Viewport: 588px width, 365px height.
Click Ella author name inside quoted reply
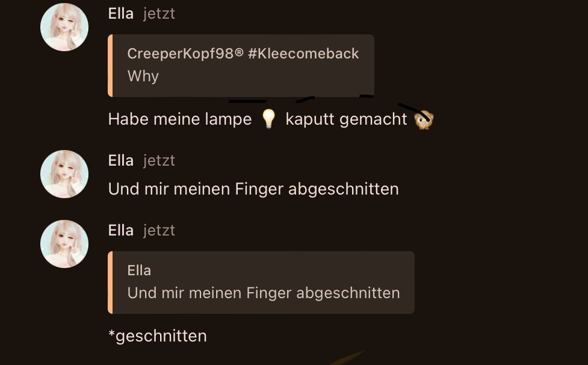click(x=139, y=270)
